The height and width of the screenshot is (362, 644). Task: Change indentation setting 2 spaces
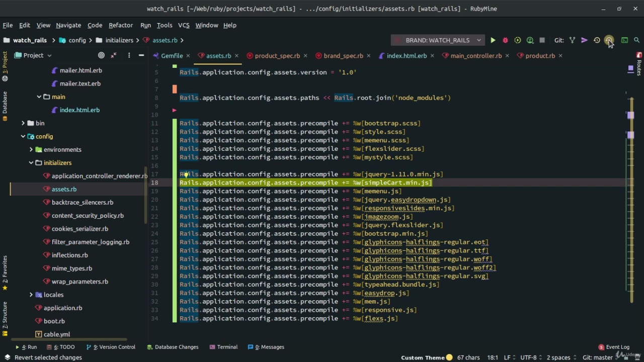[x=561, y=357]
